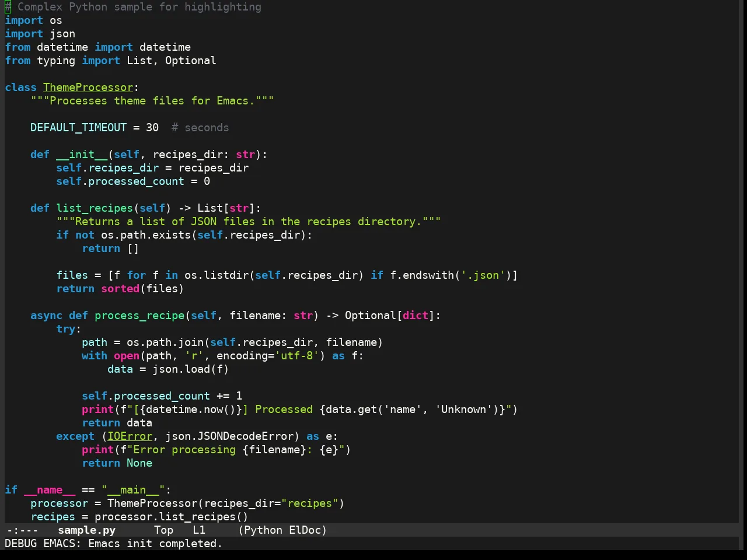
Task: Click the 'Returns a list of JSON files' docstring
Action: (249, 222)
